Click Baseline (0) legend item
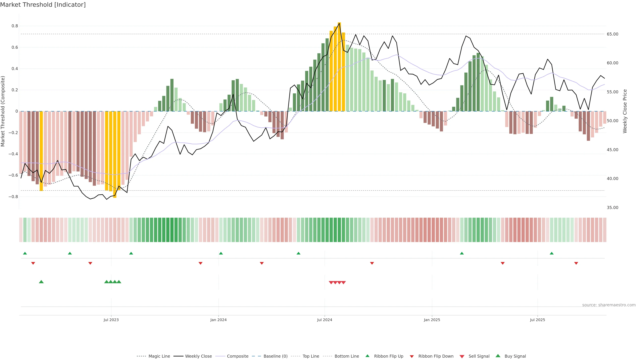The height and width of the screenshot is (362, 644). 275,356
